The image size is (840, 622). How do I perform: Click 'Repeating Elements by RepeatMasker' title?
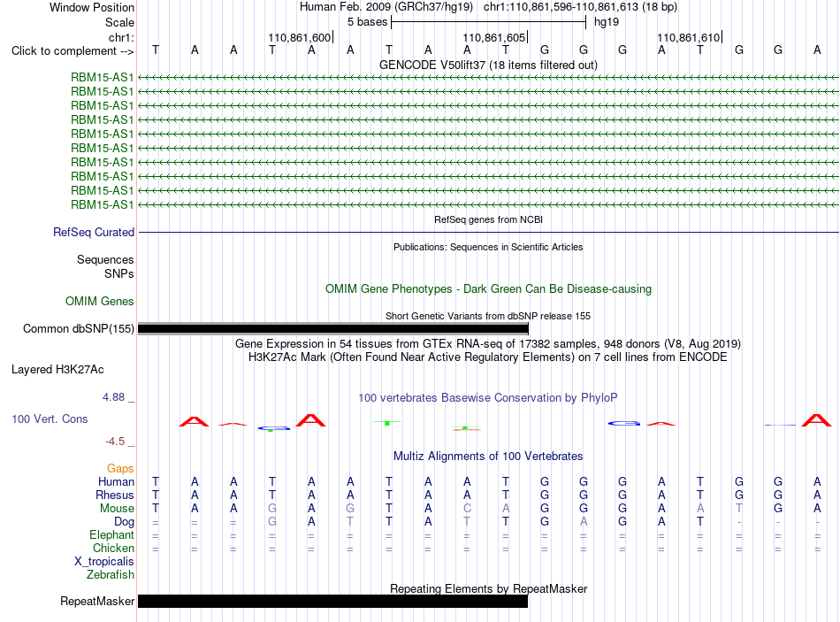pyautogui.click(x=488, y=588)
